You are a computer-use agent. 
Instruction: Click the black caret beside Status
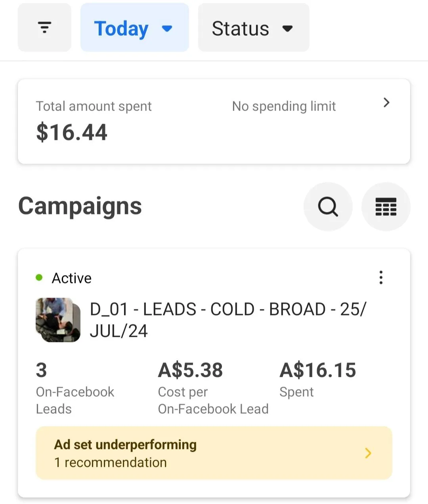click(x=287, y=28)
